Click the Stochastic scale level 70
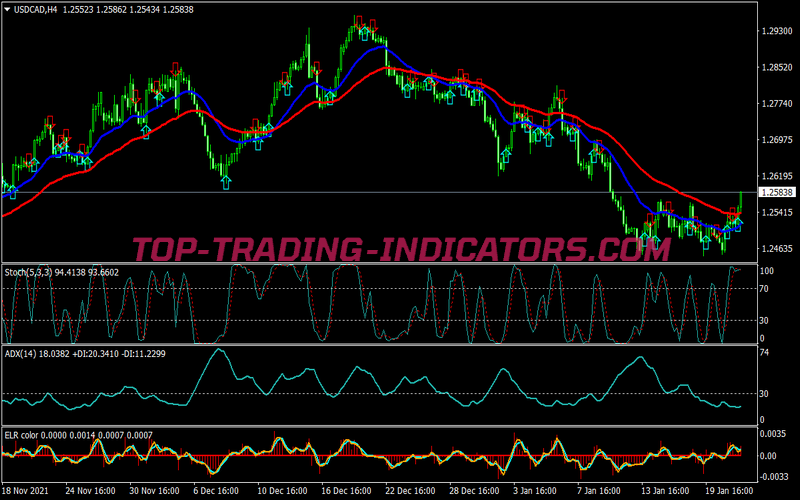Viewport: 800px width, 500px height. (764, 289)
